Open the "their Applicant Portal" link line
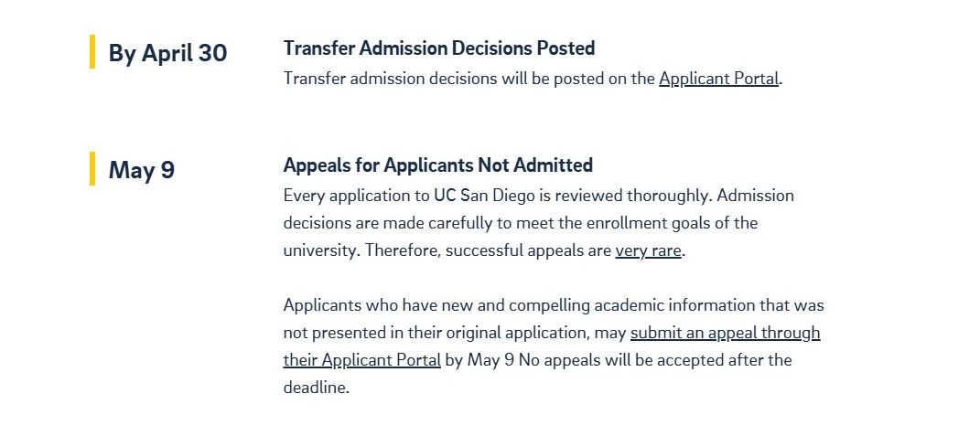This screenshot has height=436, width=980. (361, 360)
